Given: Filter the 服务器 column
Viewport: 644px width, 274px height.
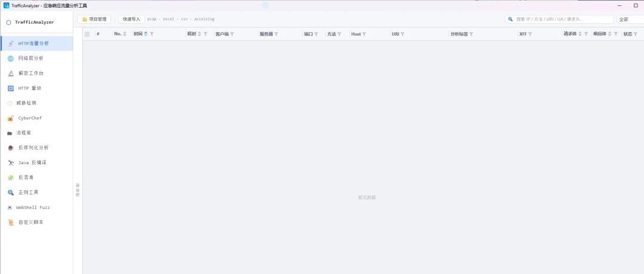Looking at the screenshot, I should [x=277, y=34].
